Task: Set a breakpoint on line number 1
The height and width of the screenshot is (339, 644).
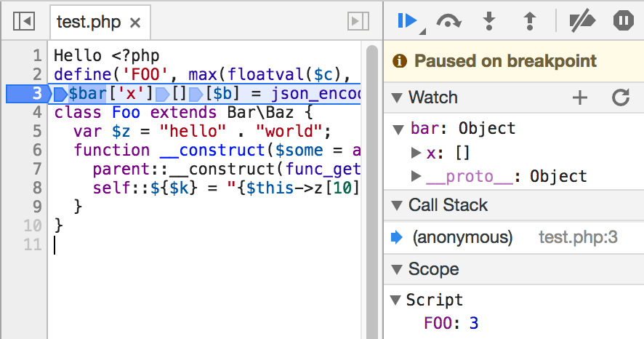Action: (37, 55)
